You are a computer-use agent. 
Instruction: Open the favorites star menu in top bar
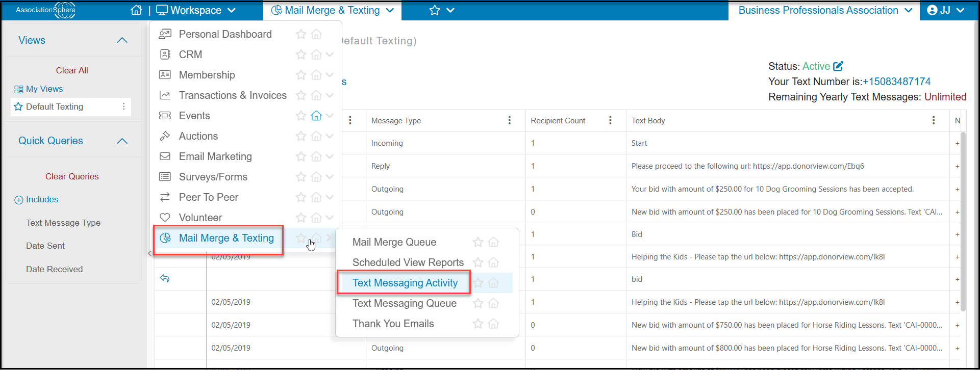click(442, 10)
